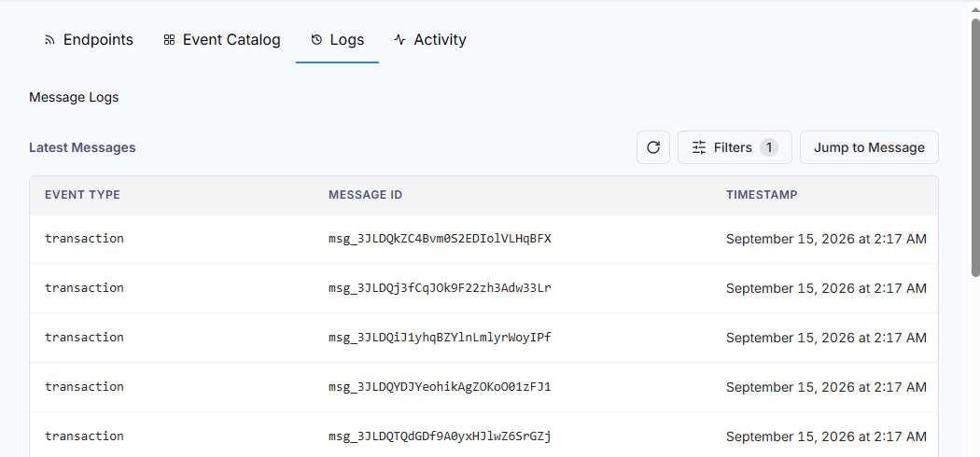Click transaction in the msg_3JLDQiJ1yhqB row
This screenshot has height=457, width=980.
84,337
